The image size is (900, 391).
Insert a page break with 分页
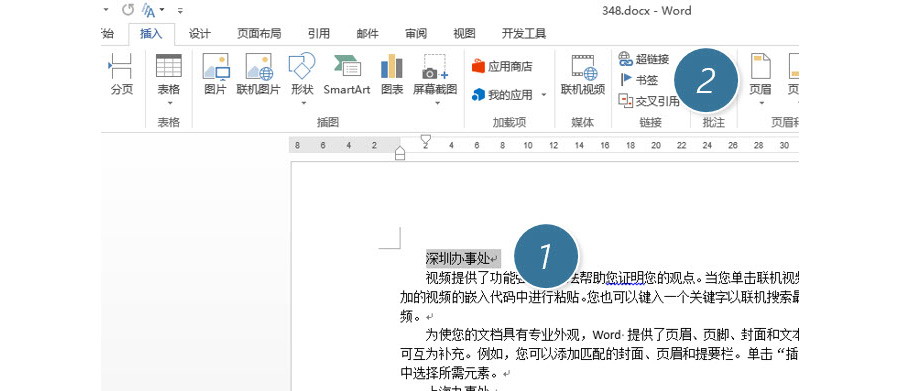coord(121,75)
